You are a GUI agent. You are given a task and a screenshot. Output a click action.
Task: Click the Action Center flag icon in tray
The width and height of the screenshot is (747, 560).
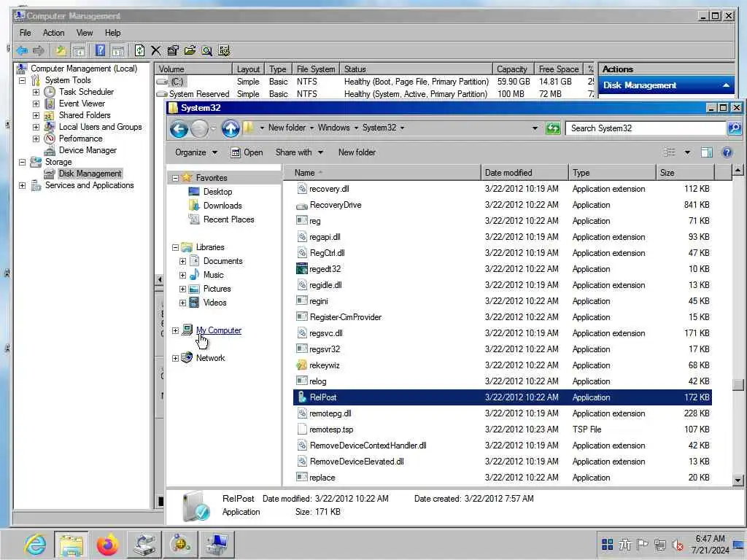point(642,544)
